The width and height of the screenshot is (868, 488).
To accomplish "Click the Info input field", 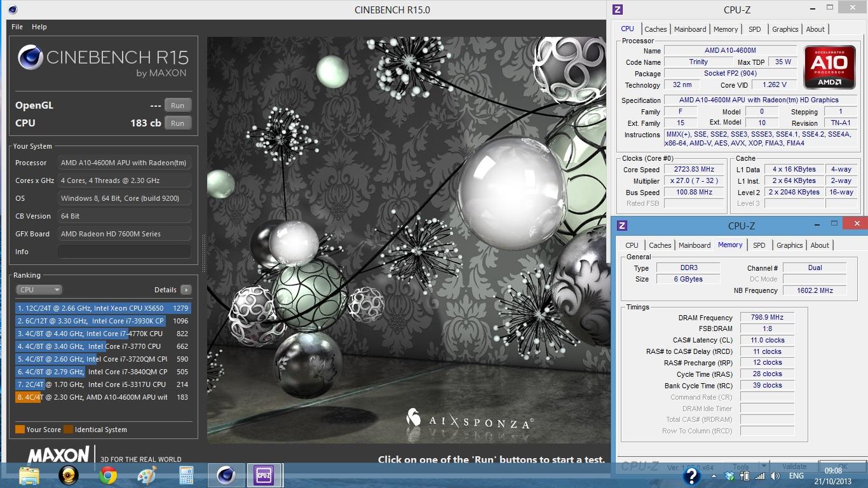I will [124, 252].
